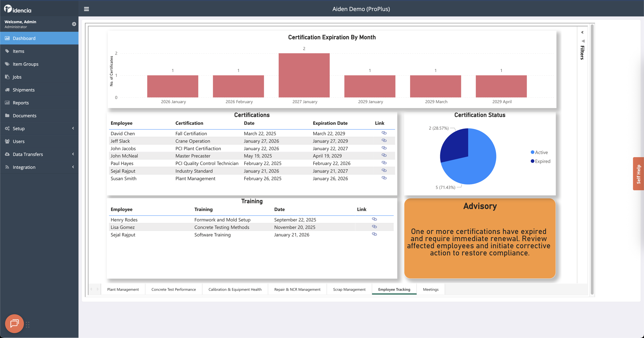Open the chat bubble widget
The width and height of the screenshot is (644, 338).
tap(14, 323)
